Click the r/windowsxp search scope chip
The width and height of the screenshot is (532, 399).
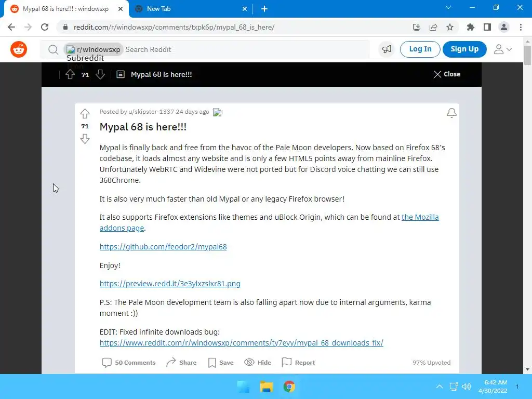94,49
